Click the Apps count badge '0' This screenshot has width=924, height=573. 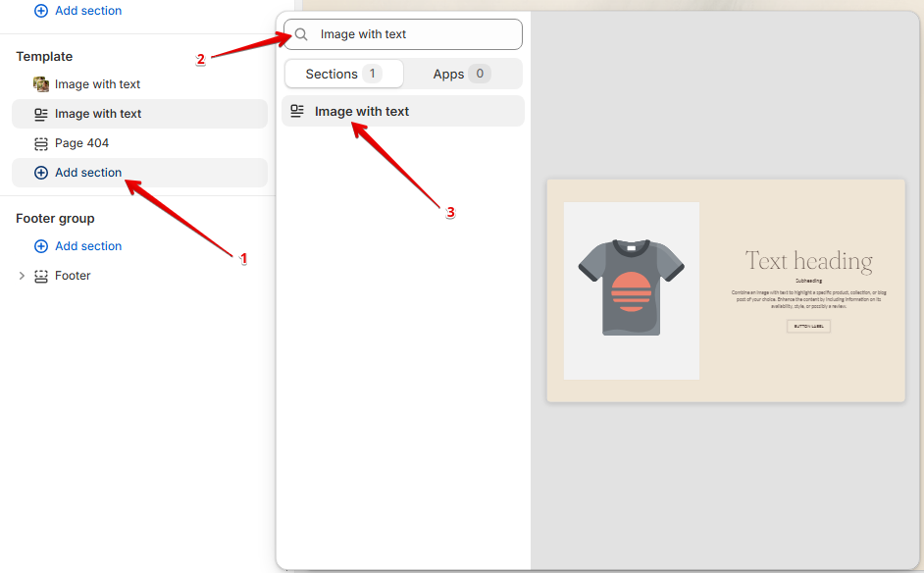click(x=480, y=74)
